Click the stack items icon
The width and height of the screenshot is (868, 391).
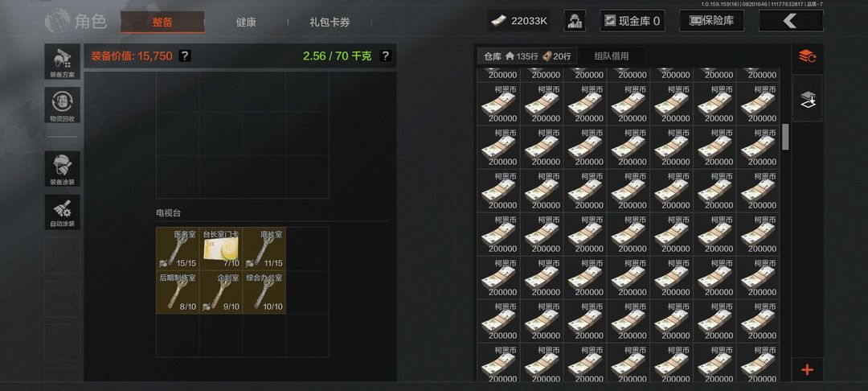pyautogui.click(x=807, y=99)
